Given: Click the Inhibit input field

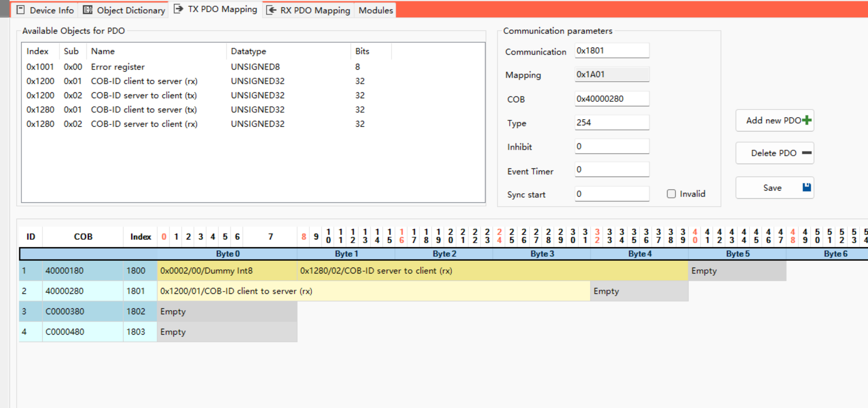Looking at the screenshot, I should 612,146.
